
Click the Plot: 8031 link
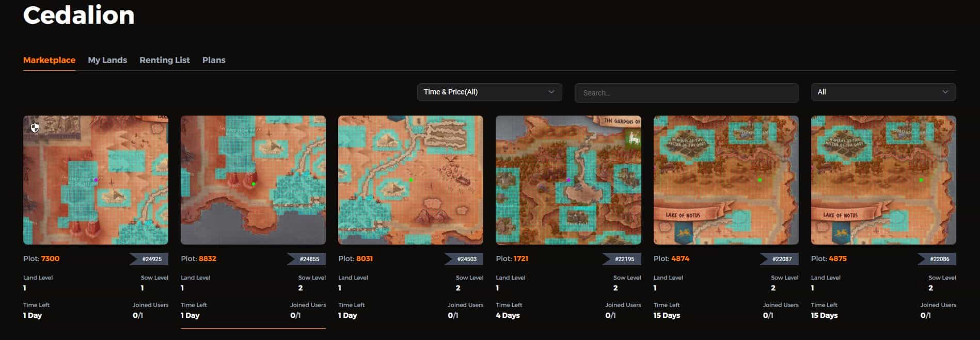click(355, 258)
